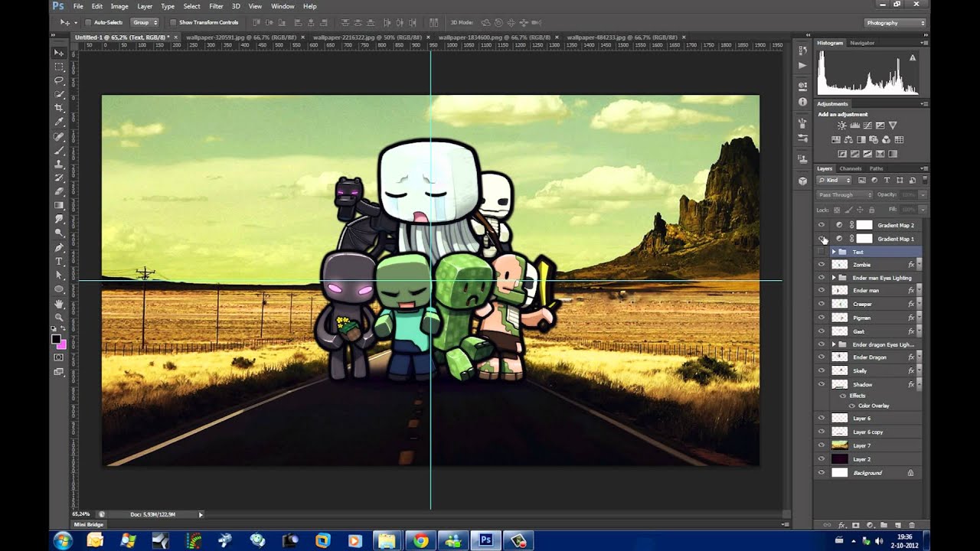Add a Curves adjustment
Screen dimensions: 980x551
click(x=867, y=126)
